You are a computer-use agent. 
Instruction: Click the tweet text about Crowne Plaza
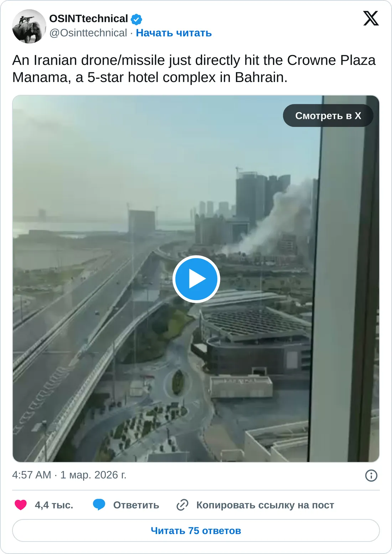[194, 69]
